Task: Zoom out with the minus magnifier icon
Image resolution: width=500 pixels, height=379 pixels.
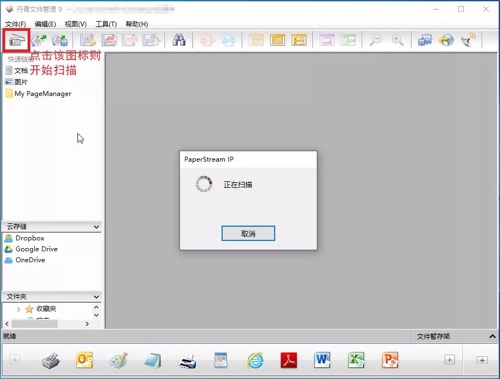Action: tap(376, 40)
